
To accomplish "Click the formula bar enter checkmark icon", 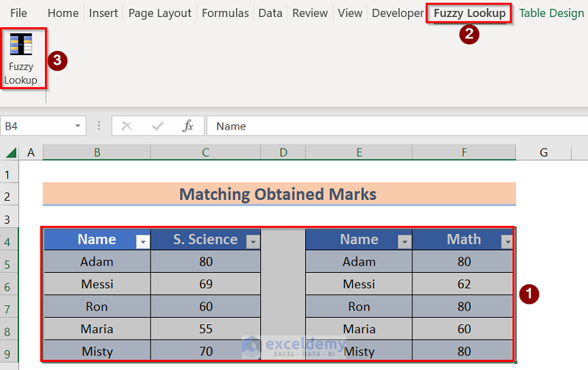I will [x=157, y=126].
